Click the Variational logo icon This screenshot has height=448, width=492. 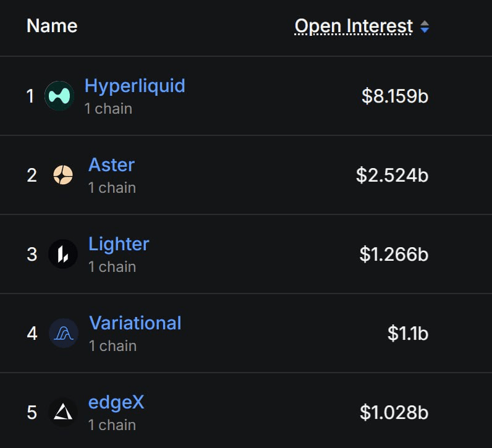coord(64,334)
